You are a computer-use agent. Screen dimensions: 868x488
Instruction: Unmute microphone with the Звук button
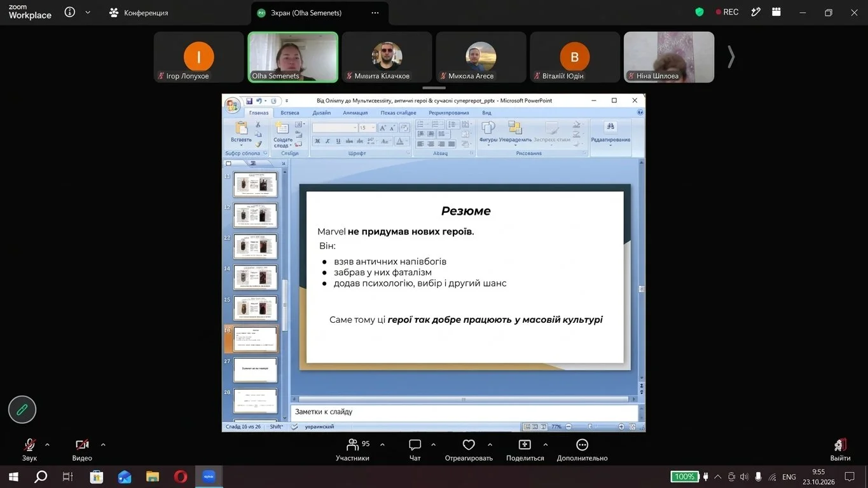coord(29,449)
